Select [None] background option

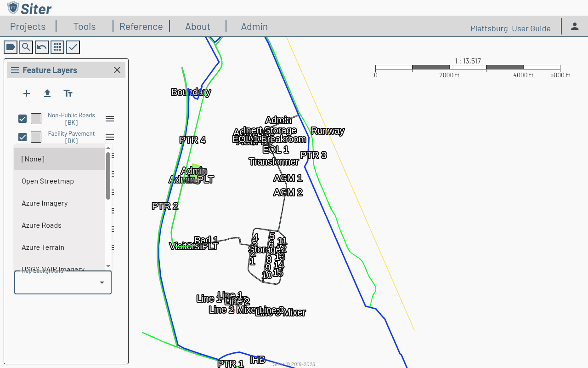point(59,159)
